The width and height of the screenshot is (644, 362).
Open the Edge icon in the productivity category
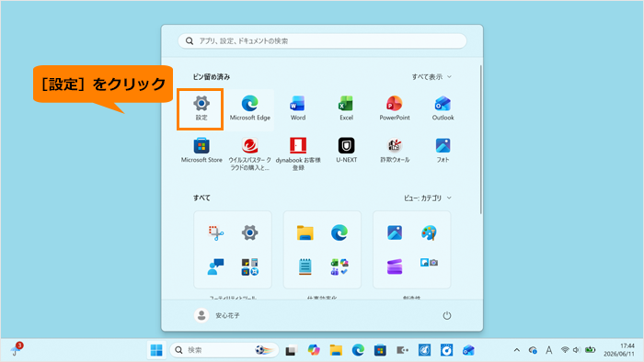[339, 232]
